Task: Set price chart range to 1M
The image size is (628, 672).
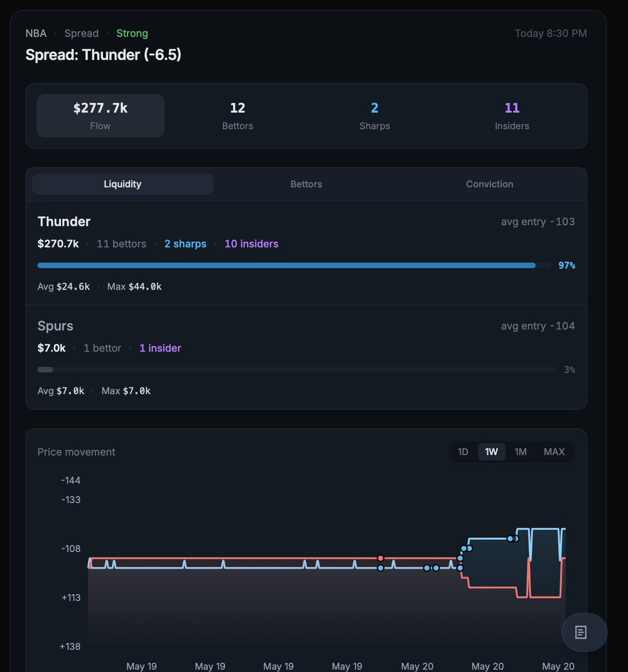Action: pyautogui.click(x=520, y=452)
